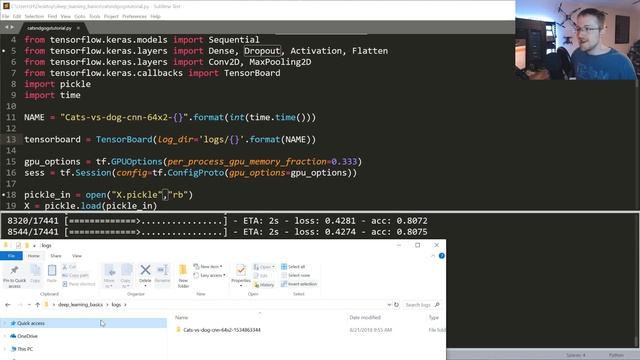The image size is (640, 360).
Task: Expand the Quick access tree node
Action: [x=5, y=323]
